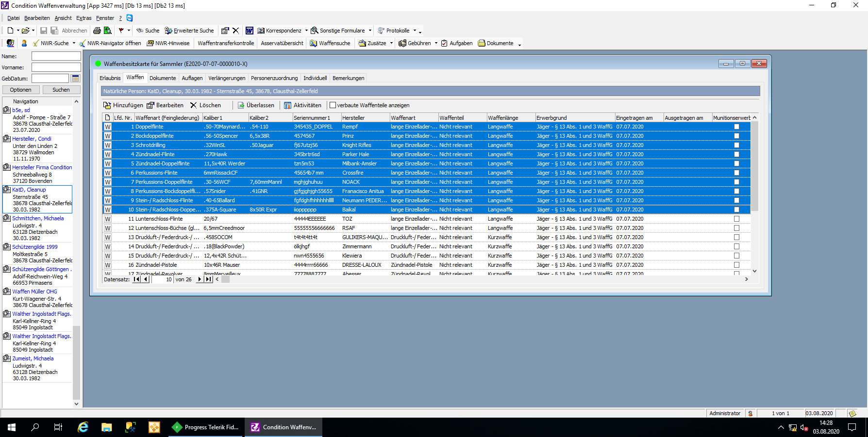Screen dimensions: 868x437
Task: Open the Protokolle dropdown arrow
Action: tap(415, 31)
